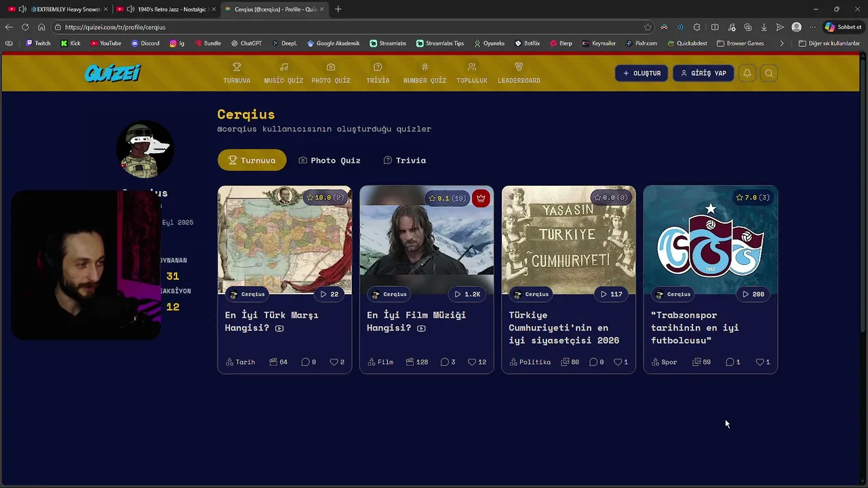Click the 10.0 star rating badge
This screenshot has height=488, width=868.
pos(325,198)
